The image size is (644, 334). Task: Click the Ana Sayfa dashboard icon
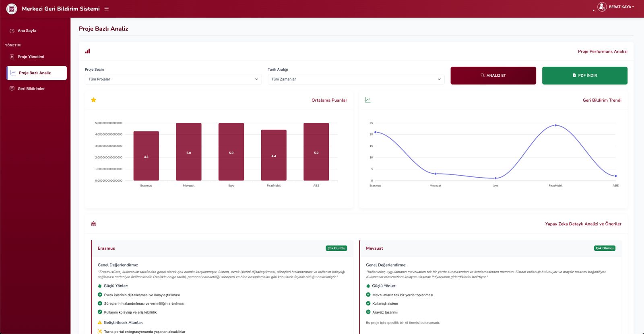pos(12,31)
